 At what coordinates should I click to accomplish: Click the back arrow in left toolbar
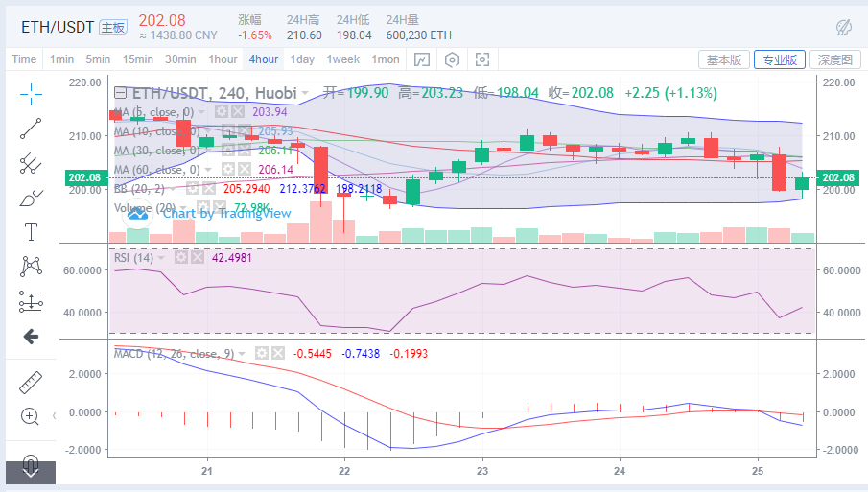(x=31, y=336)
